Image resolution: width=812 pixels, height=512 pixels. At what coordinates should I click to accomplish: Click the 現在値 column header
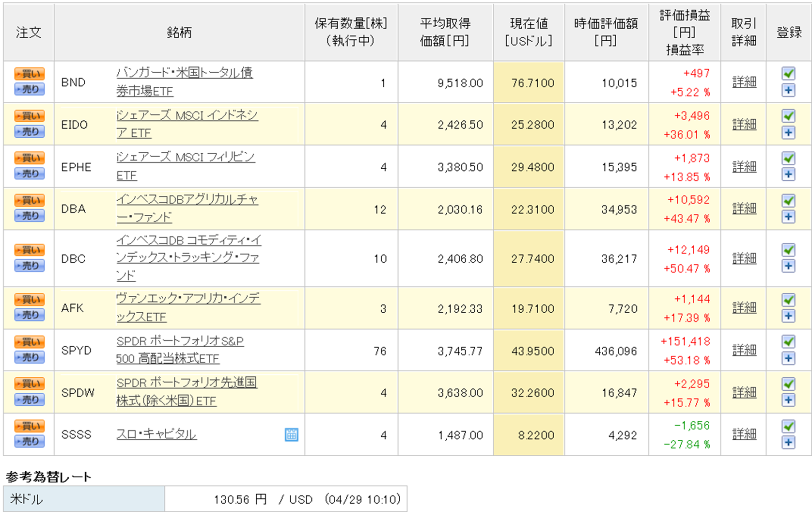pos(529,32)
